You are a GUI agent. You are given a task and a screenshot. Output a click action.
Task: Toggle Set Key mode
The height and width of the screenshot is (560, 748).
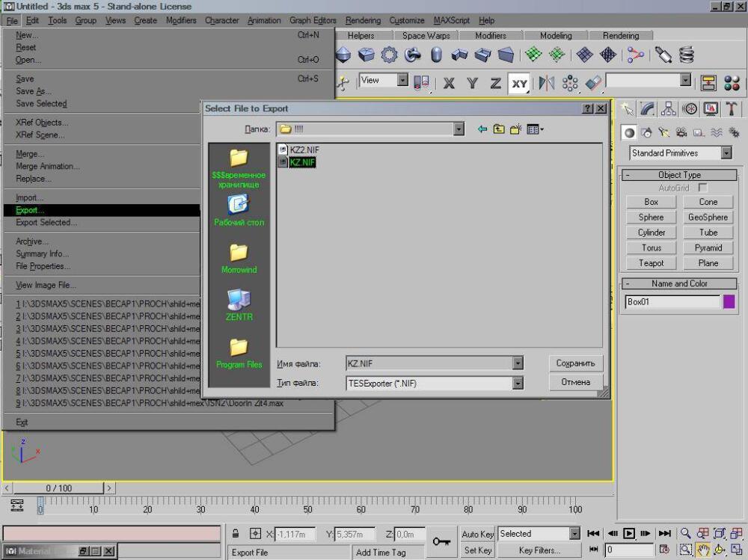click(477, 550)
